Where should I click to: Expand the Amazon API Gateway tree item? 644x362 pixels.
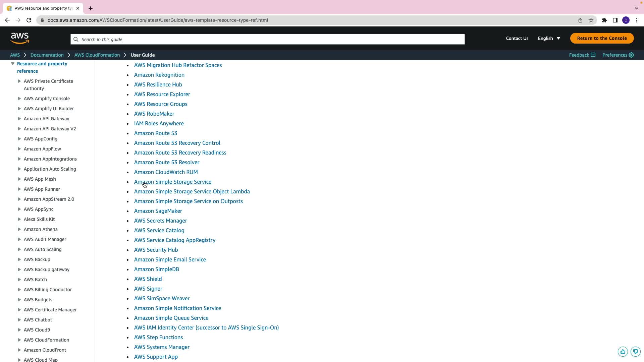tap(19, 119)
